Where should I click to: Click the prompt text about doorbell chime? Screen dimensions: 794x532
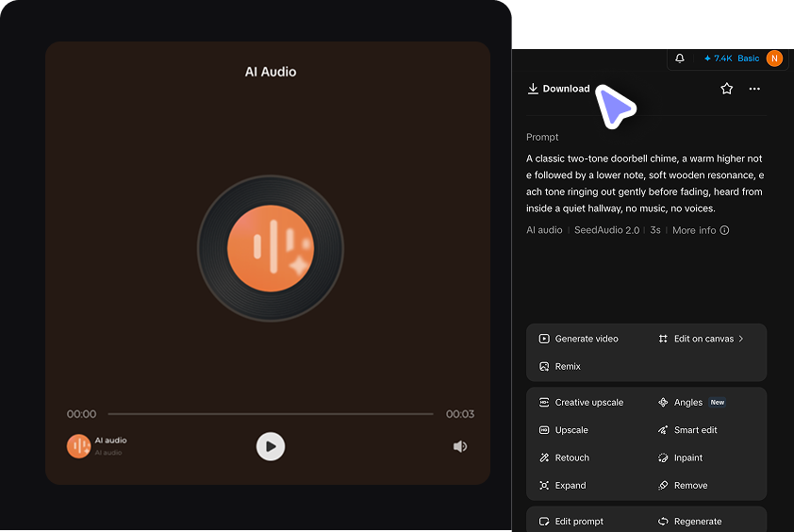645,183
